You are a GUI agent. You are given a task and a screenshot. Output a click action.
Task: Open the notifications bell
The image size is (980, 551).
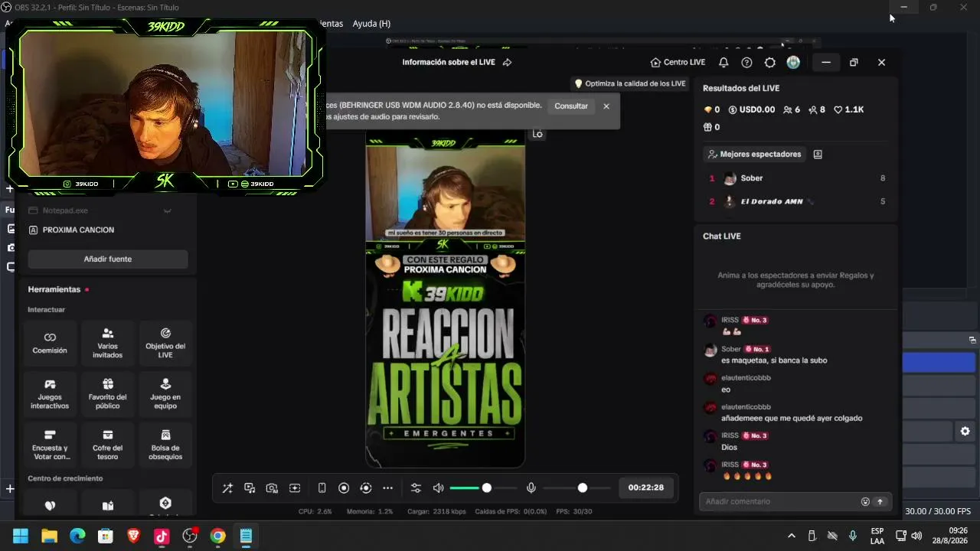click(x=724, y=63)
